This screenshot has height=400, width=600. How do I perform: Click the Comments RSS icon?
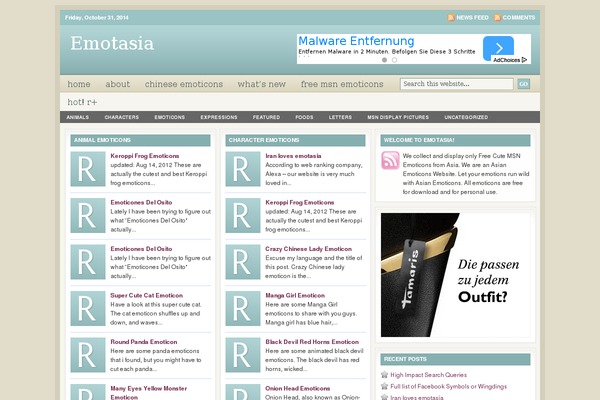click(497, 18)
